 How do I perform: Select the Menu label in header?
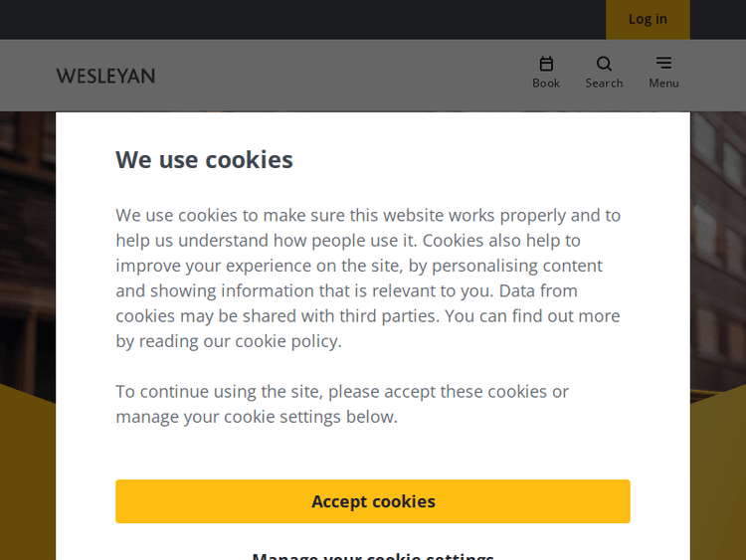point(663,84)
